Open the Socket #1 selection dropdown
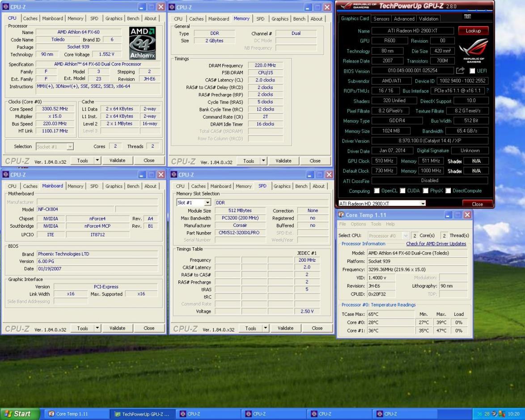This screenshot has width=525, height=420. pos(70,147)
